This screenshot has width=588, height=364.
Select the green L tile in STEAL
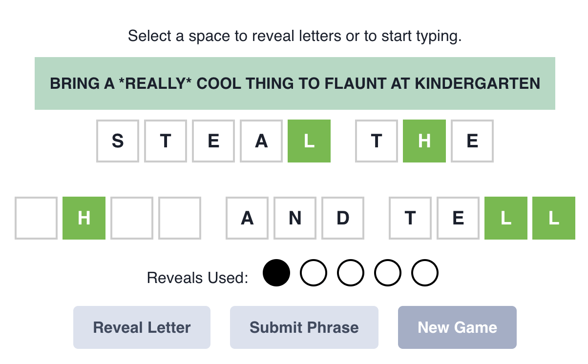pos(309,141)
